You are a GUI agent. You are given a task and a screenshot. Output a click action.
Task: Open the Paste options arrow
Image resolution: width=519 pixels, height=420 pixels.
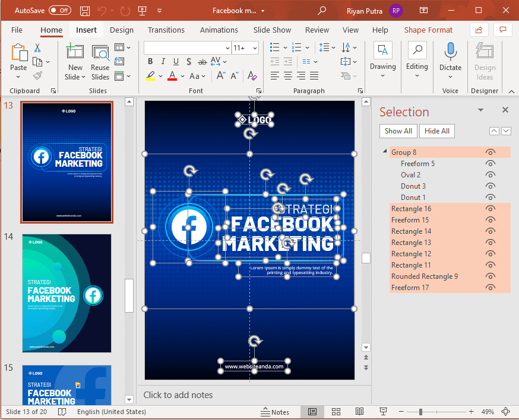(18, 77)
